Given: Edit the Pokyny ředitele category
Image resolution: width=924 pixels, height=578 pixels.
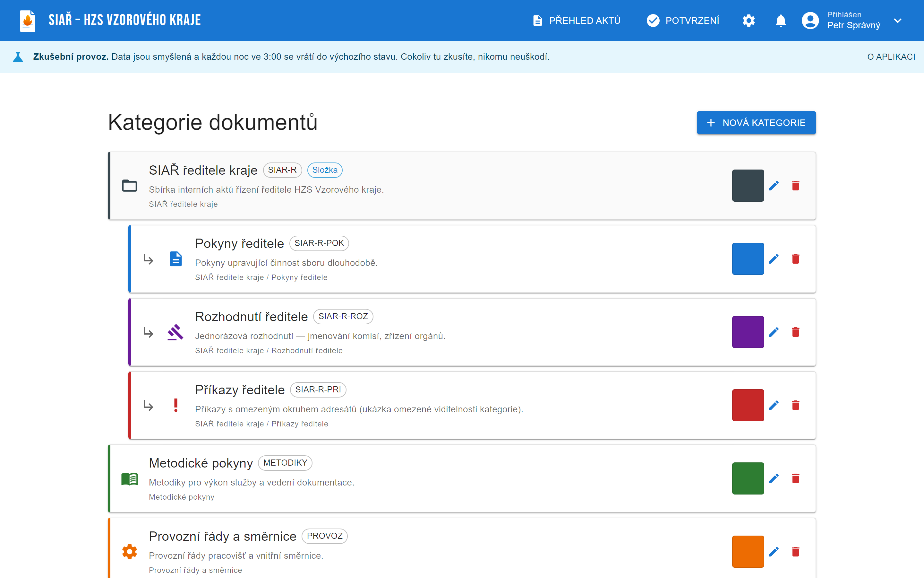Looking at the screenshot, I should (x=774, y=259).
